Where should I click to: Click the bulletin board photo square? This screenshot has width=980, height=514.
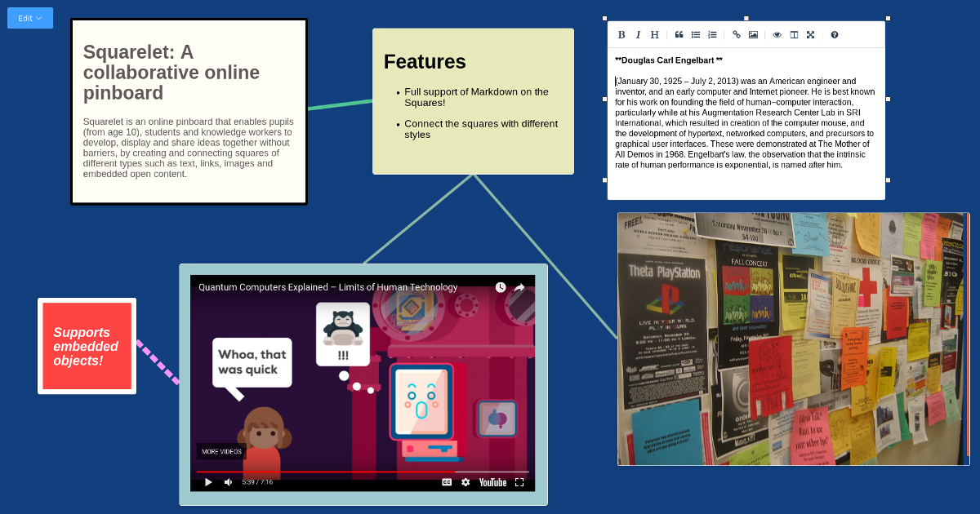793,339
